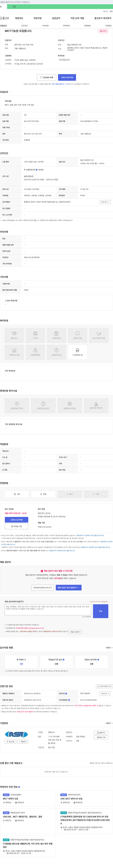Open the 취업지원 menu

pos(38,18)
